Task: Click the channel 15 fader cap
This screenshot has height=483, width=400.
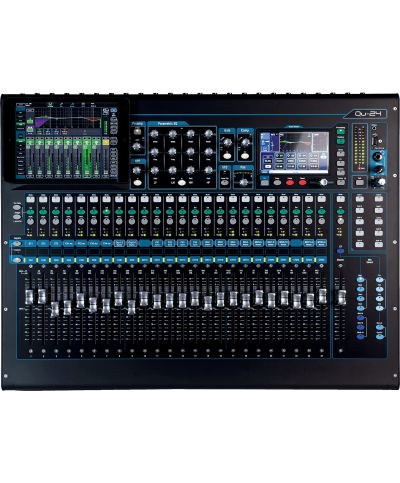Action: (x=207, y=303)
